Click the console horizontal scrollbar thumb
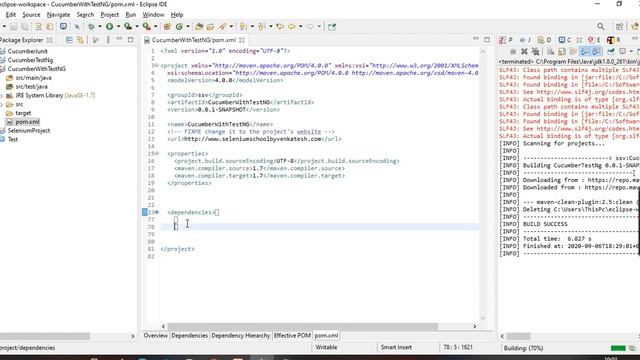Viewport: 640px width, 360px height. [518, 336]
